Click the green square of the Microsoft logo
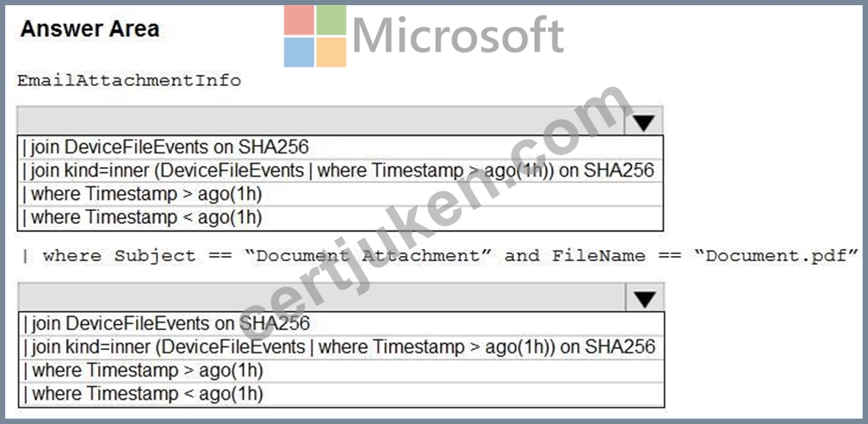Image resolution: width=868 pixels, height=424 pixels. [331, 20]
